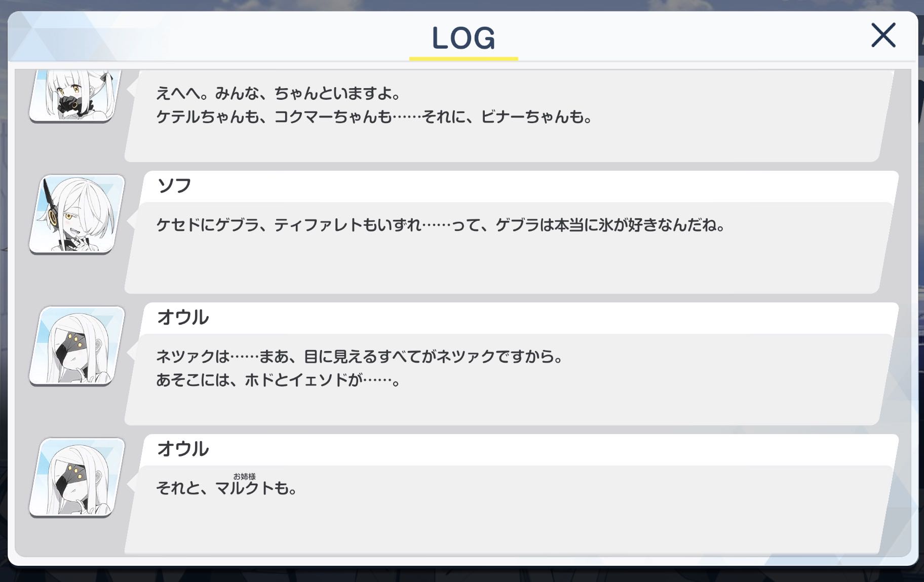Close the LOG window with the X
This screenshot has height=582, width=924.
click(883, 35)
